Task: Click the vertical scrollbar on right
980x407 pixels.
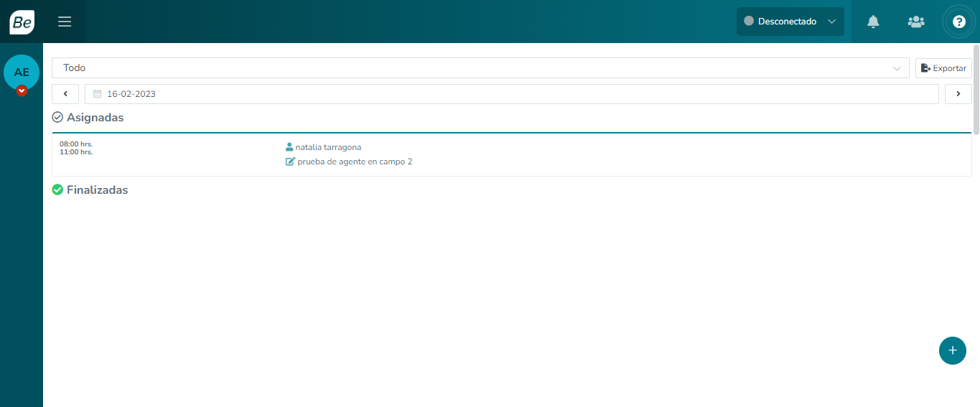Action: tap(976, 90)
